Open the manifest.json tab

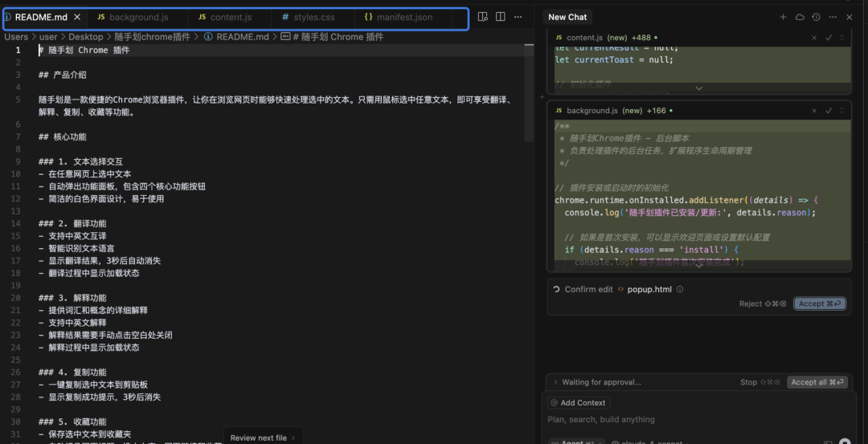(403, 17)
